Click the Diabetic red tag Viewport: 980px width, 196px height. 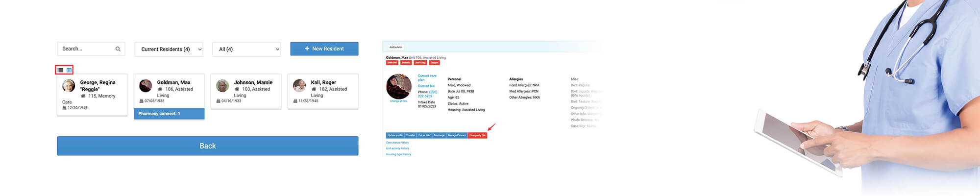pyautogui.click(x=406, y=63)
